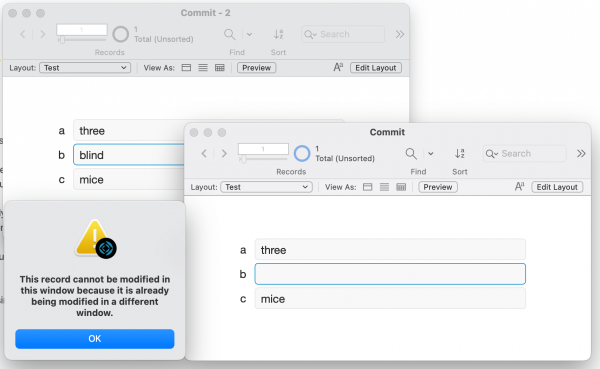Toggle formatting bar icon in Commit window
The image size is (600, 369).
(x=519, y=186)
